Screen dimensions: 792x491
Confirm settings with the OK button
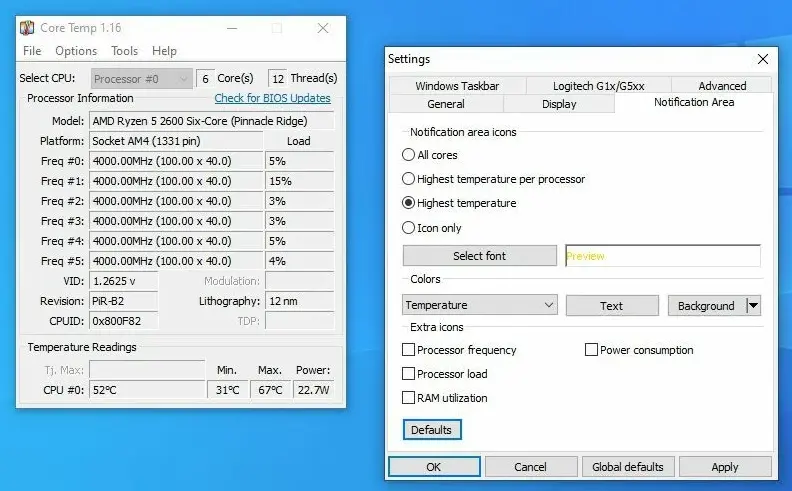(434, 467)
